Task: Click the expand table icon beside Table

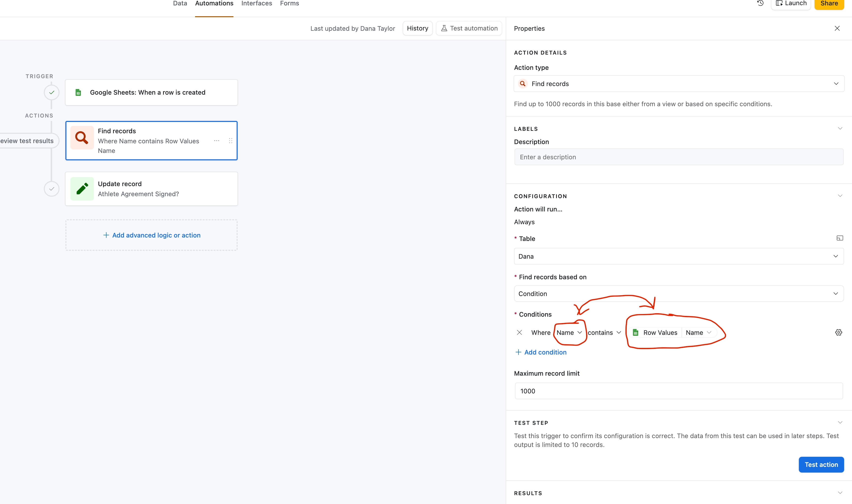Action: [839, 238]
